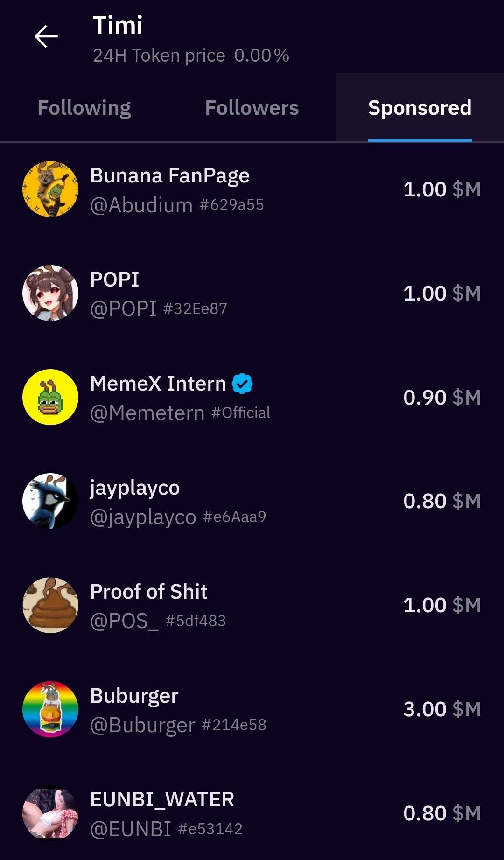Open jayplayco bird avatar

(x=50, y=501)
